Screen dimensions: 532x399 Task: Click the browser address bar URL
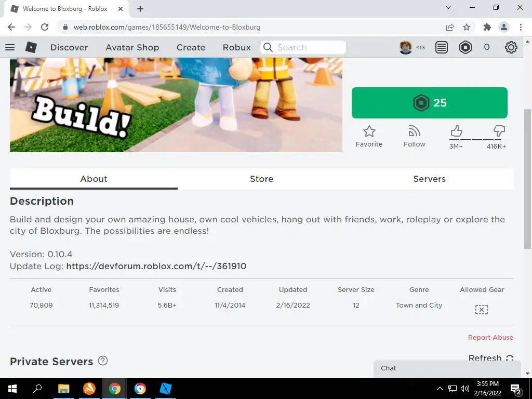coord(167,27)
